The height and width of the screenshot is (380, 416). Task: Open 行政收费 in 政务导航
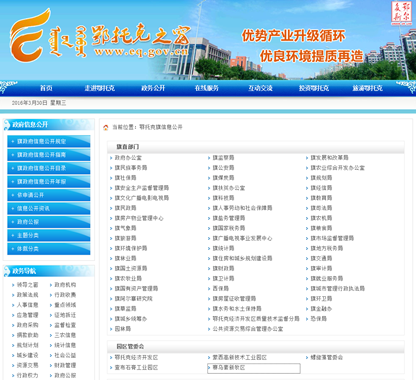tap(65, 295)
